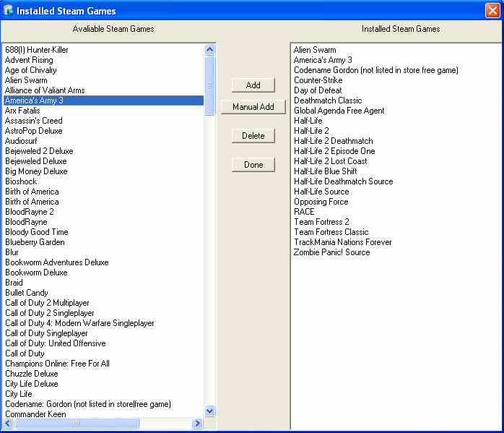504x433 pixels.
Task: Click the Delete button
Action: coord(253,136)
